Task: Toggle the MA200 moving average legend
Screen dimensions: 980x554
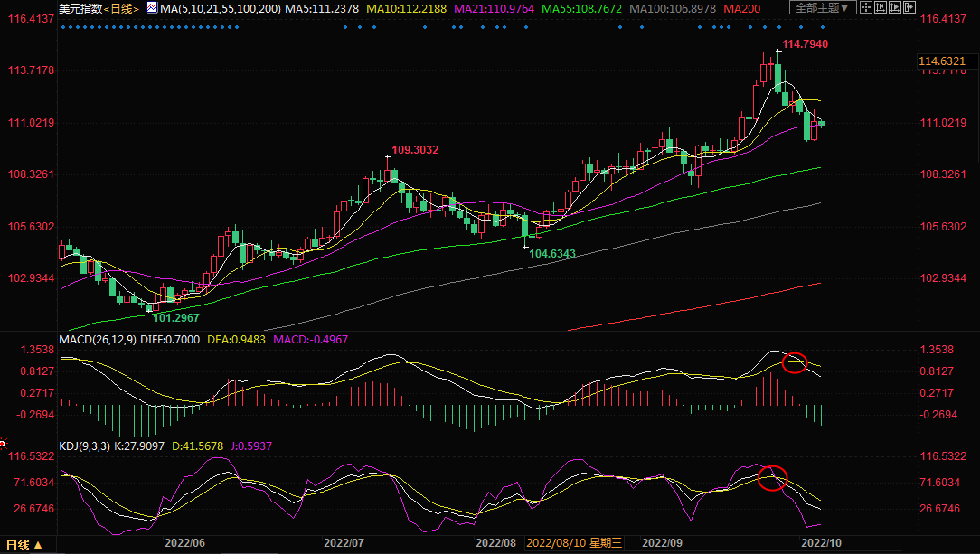Action: coord(741,9)
